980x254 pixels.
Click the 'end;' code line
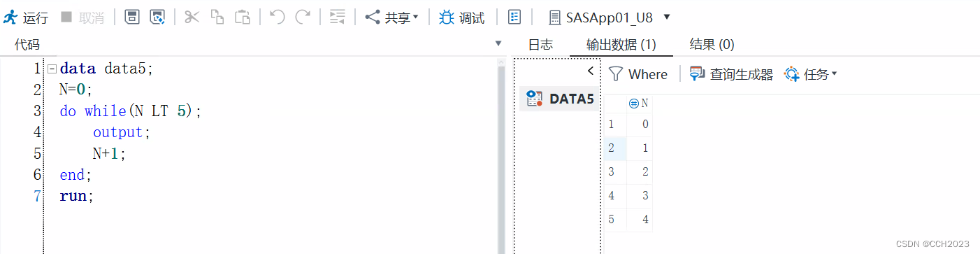tap(75, 174)
